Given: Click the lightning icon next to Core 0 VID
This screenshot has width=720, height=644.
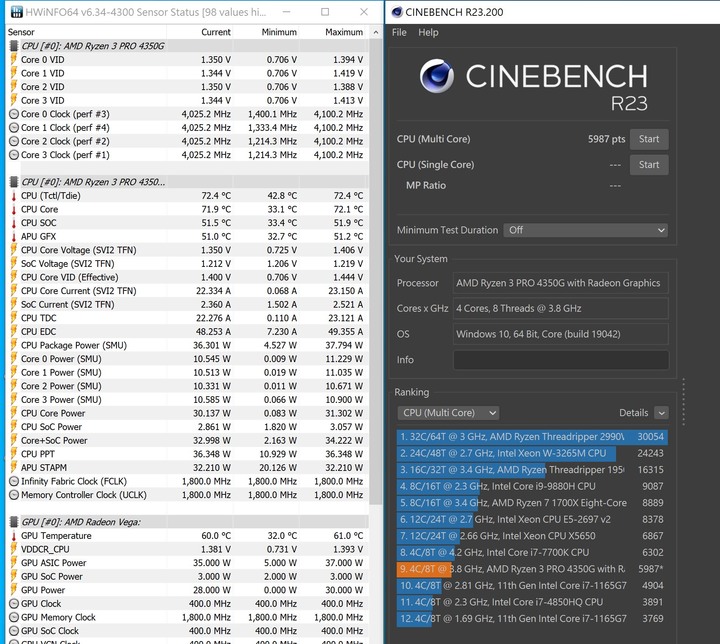Looking at the screenshot, I should 14,59.
